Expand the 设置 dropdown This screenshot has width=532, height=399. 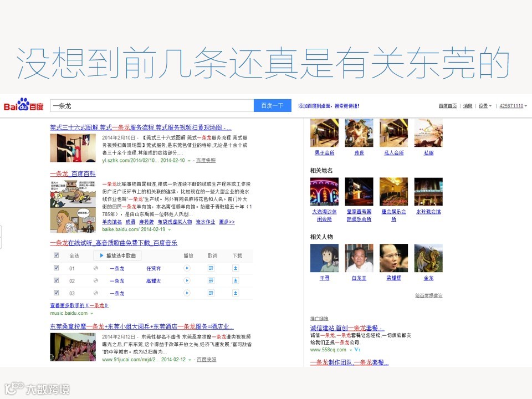pos(485,106)
